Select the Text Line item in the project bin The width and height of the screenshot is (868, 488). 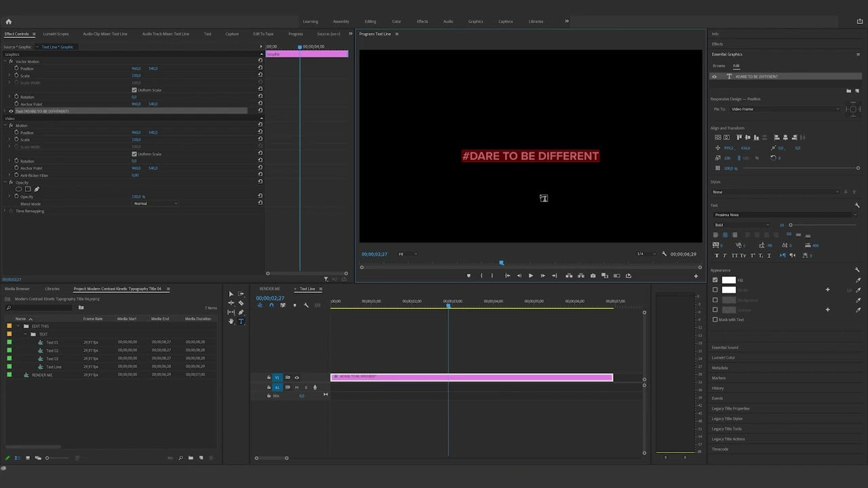tap(53, 367)
